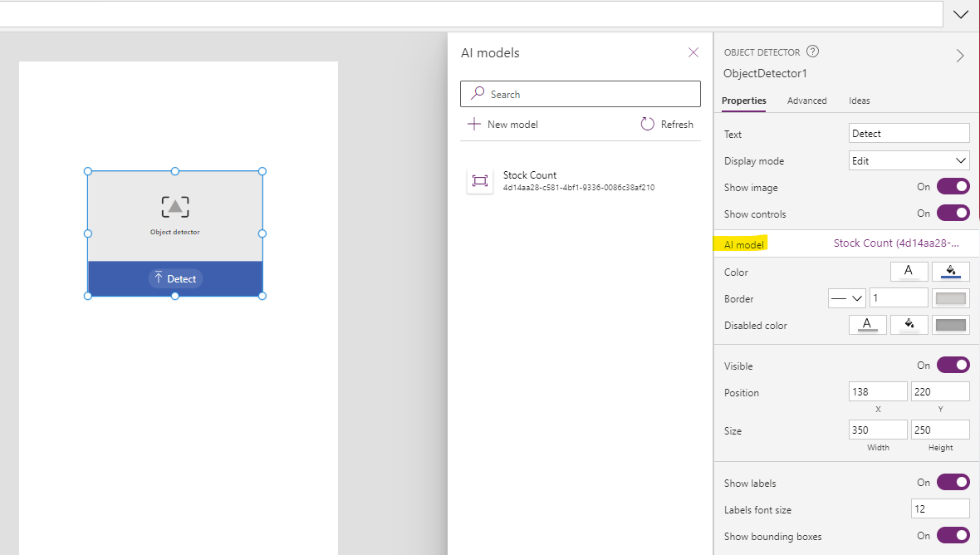Click the Refresh icon in AI models panel
Viewport: 980px width, 555px height.
click(x=648, y=123)
